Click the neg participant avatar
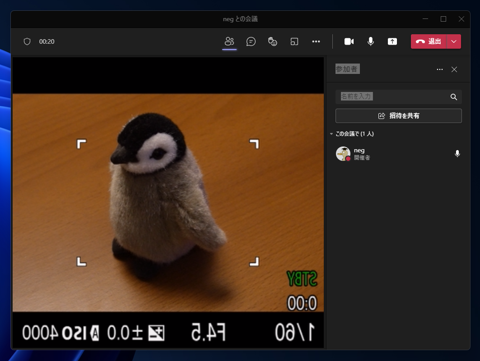Screen dimensions: 480x361 click(343, 154)
